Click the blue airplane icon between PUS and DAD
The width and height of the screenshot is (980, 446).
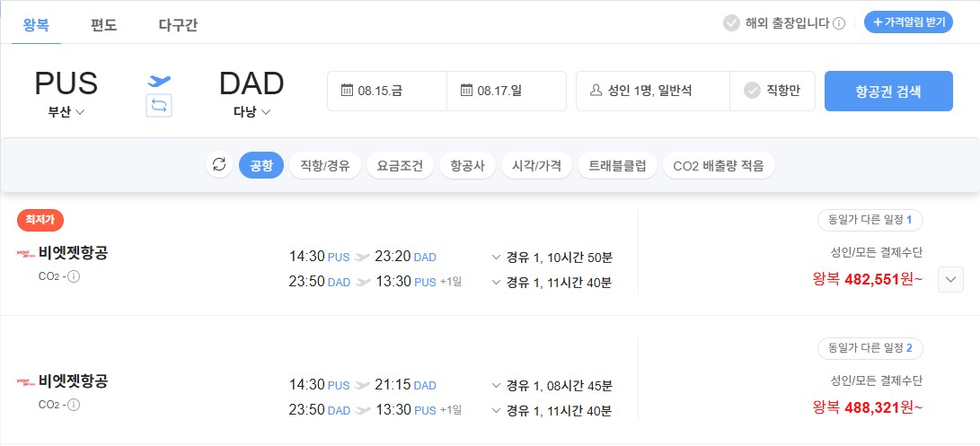[x=159, y=81]
